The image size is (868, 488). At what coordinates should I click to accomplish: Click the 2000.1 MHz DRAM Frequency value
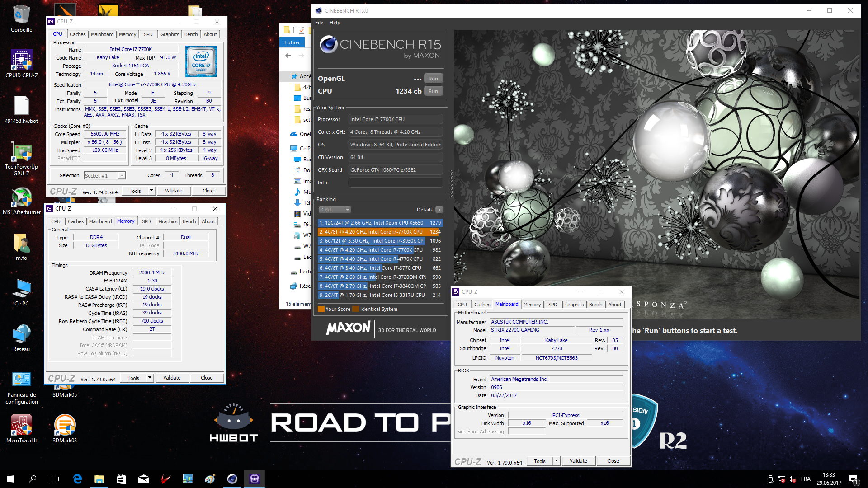152,272
